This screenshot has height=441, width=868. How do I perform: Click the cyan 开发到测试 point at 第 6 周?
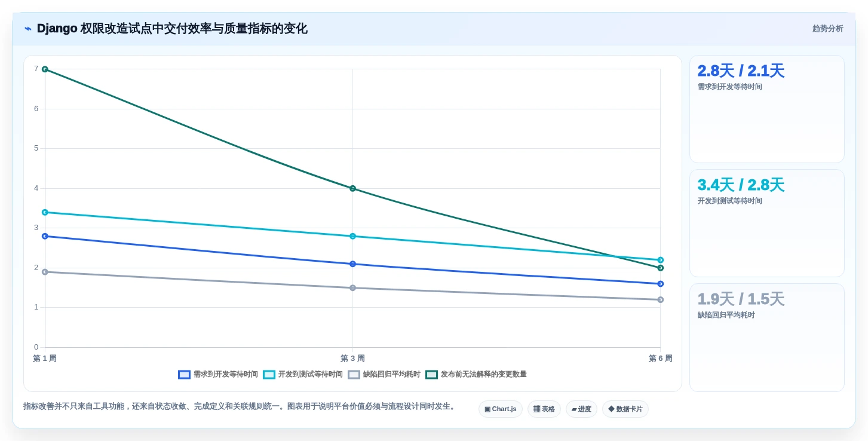[661, 260]
